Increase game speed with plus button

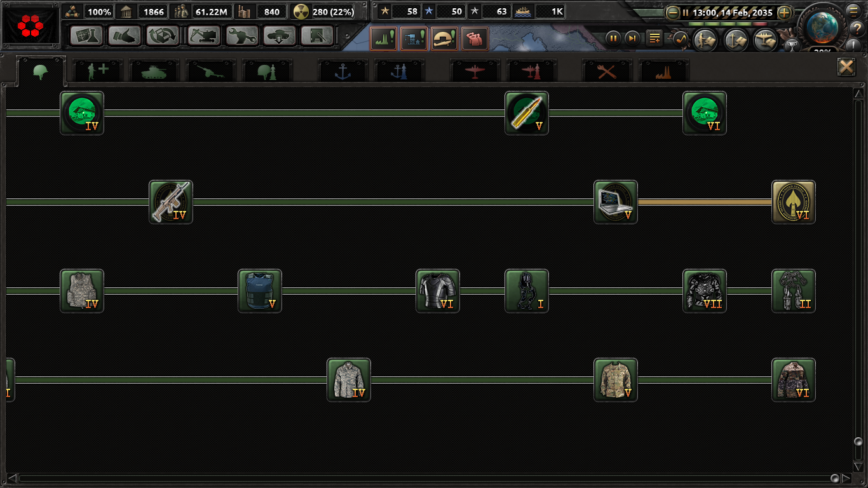pos(785,13)
